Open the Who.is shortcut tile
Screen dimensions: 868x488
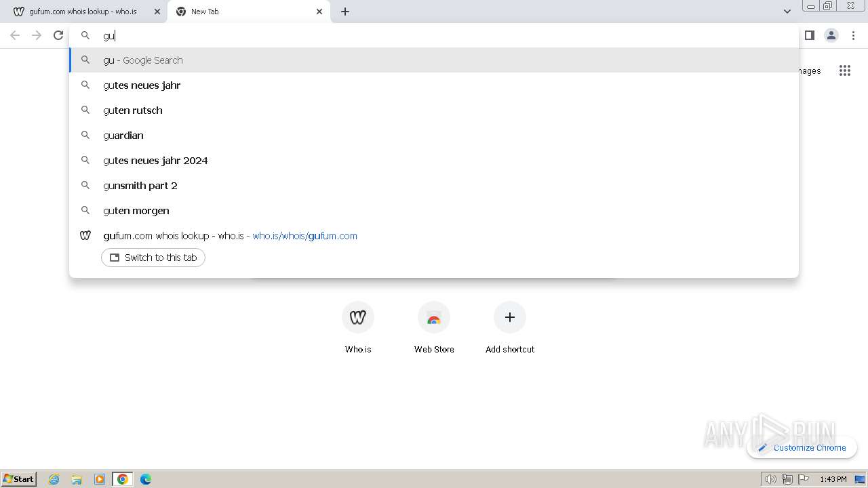(358, 329)
